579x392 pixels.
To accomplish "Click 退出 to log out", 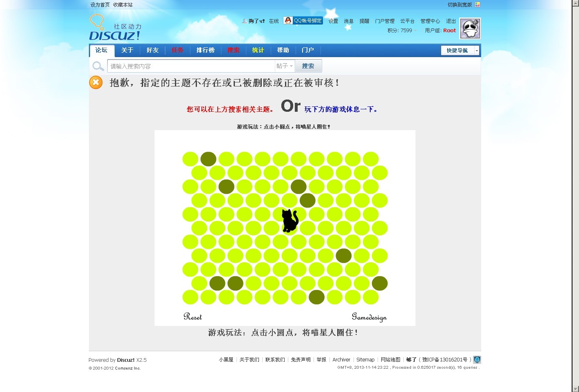I will pos(451,21).
